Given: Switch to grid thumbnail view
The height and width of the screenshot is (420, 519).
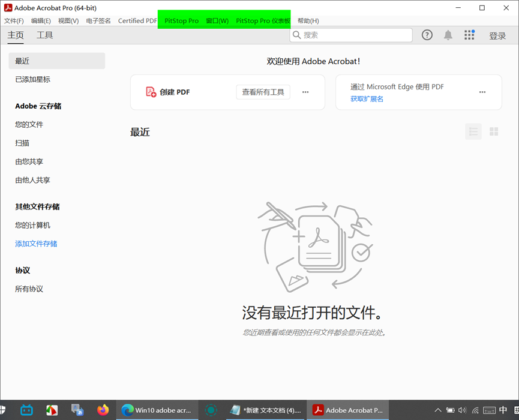Looking at the screenshot, I should pos(494,131).
